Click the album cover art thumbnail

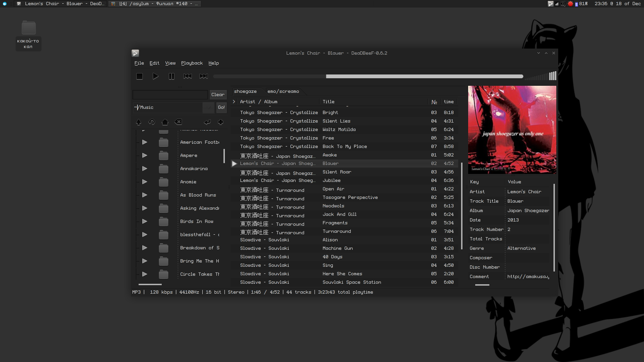(x=512, y=130)
